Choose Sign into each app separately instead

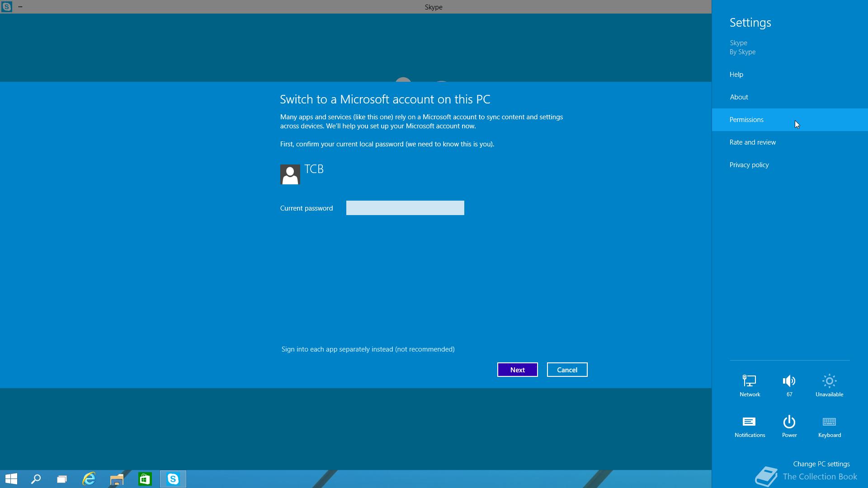pos(368,349)
